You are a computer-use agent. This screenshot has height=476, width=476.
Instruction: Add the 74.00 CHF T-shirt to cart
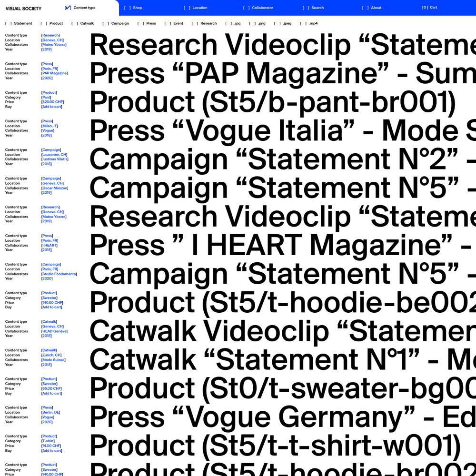[51, 450]
